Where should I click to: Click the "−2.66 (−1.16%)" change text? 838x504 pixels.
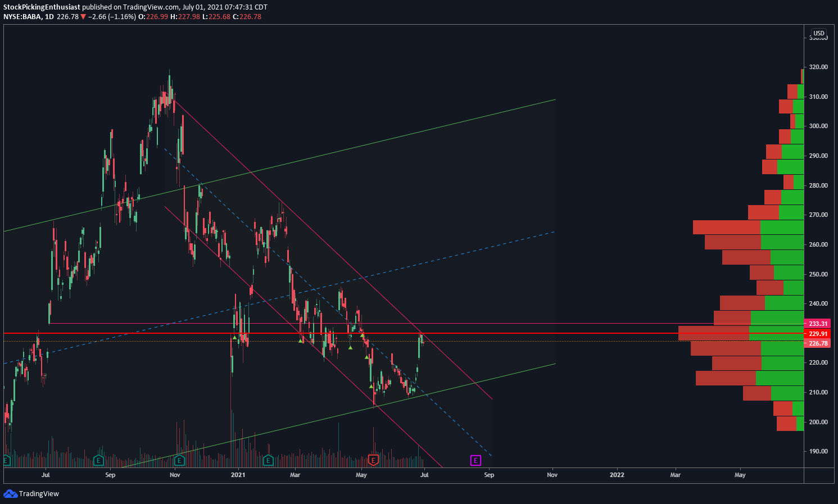112,17
